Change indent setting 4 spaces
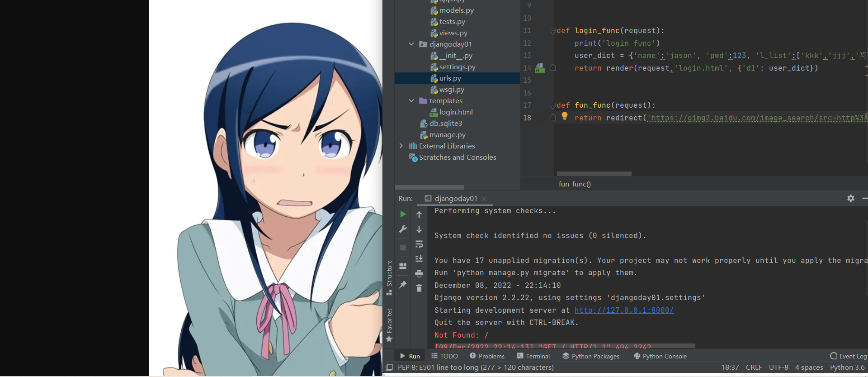Viewport: 868px width, 377px height. click(x=809, y=367)
